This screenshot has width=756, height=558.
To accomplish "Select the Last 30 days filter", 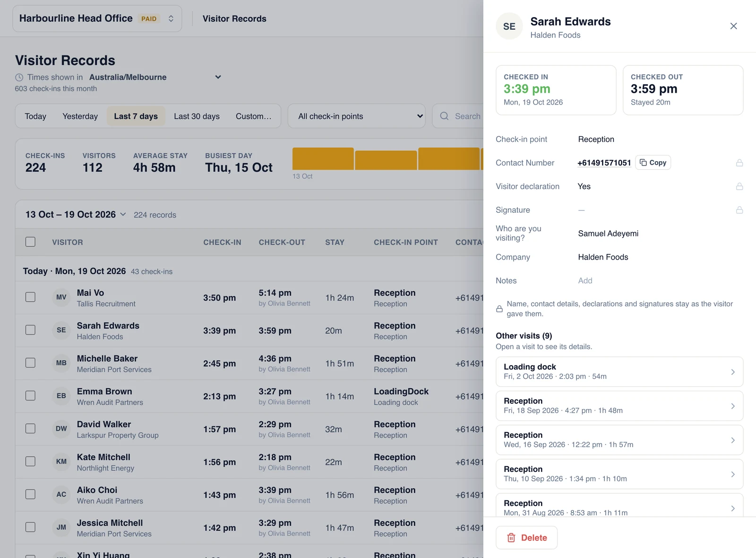I will 197,116.
